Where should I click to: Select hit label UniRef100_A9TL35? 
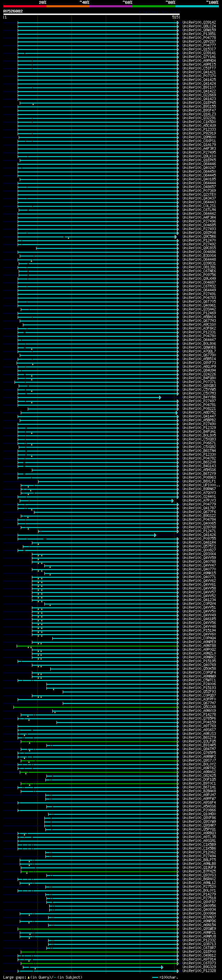(x=199, y=837)
